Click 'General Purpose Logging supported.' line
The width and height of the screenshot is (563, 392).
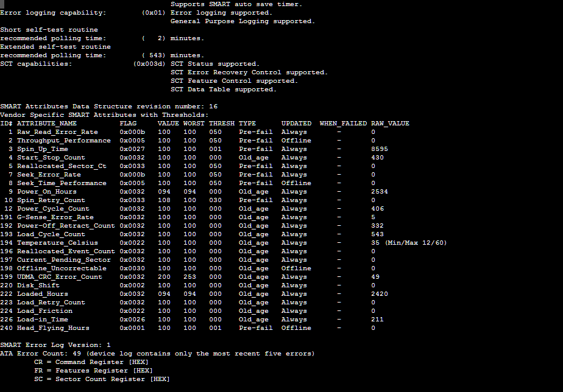coord(243,21)
